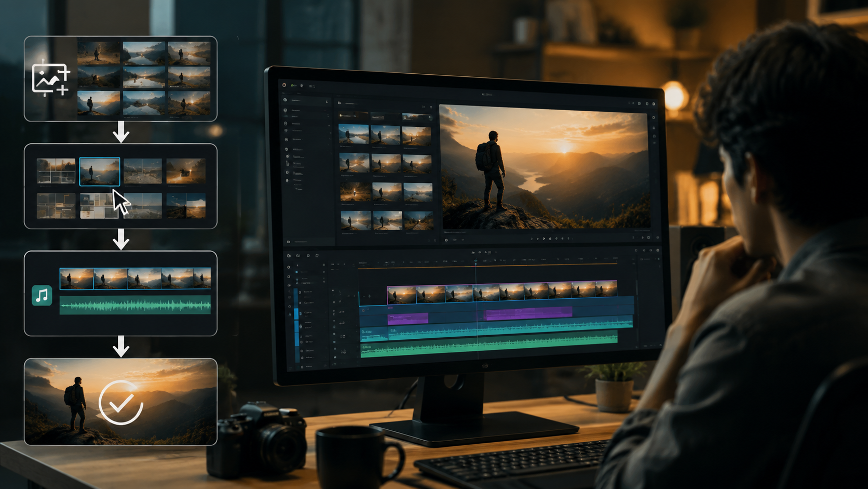868x489 pixels.
Task: Click the grid-view icon at the media bin's top-right
Action: point(431,107)
